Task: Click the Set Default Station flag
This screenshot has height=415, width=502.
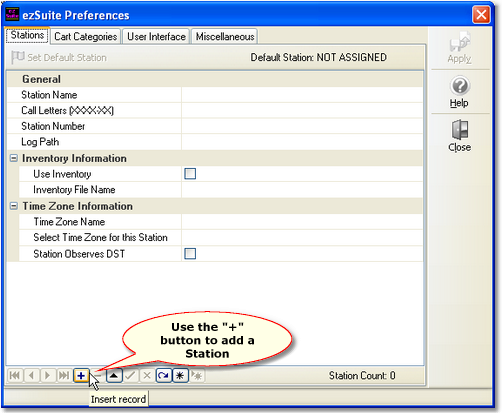Action: [59, 57]
